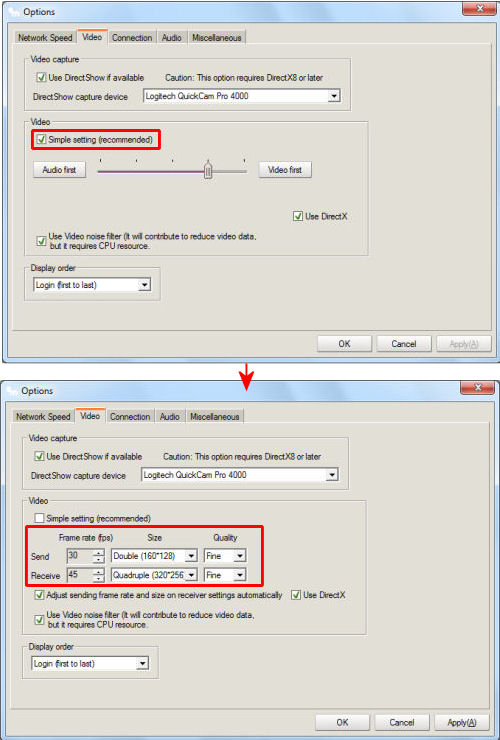
Task: Increase the Send frame rate spinner
Action: [x=98, y=553]
